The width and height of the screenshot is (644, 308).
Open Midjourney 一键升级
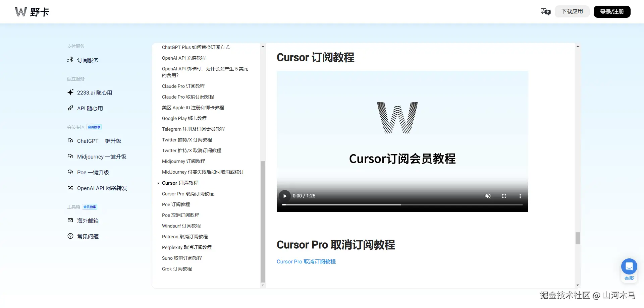point(102,157)
